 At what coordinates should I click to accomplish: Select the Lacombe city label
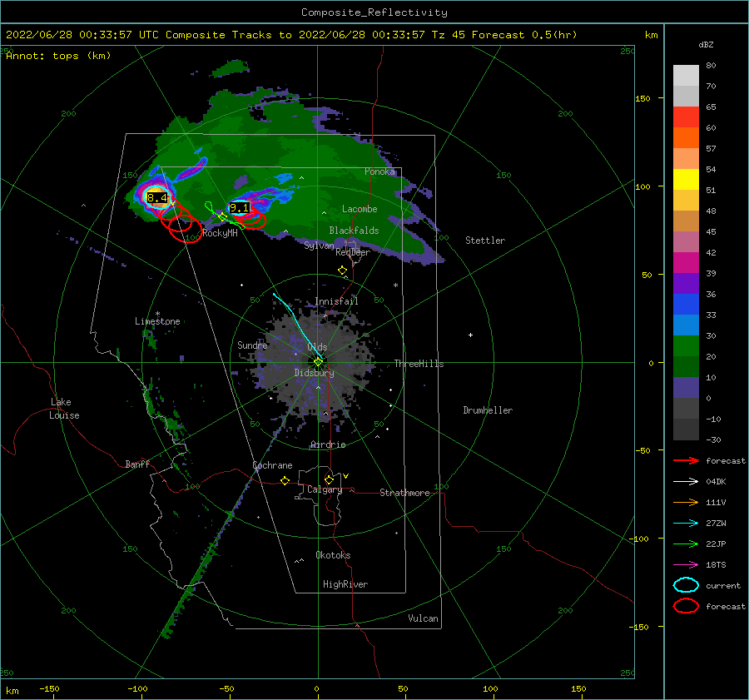pos(360,209)
